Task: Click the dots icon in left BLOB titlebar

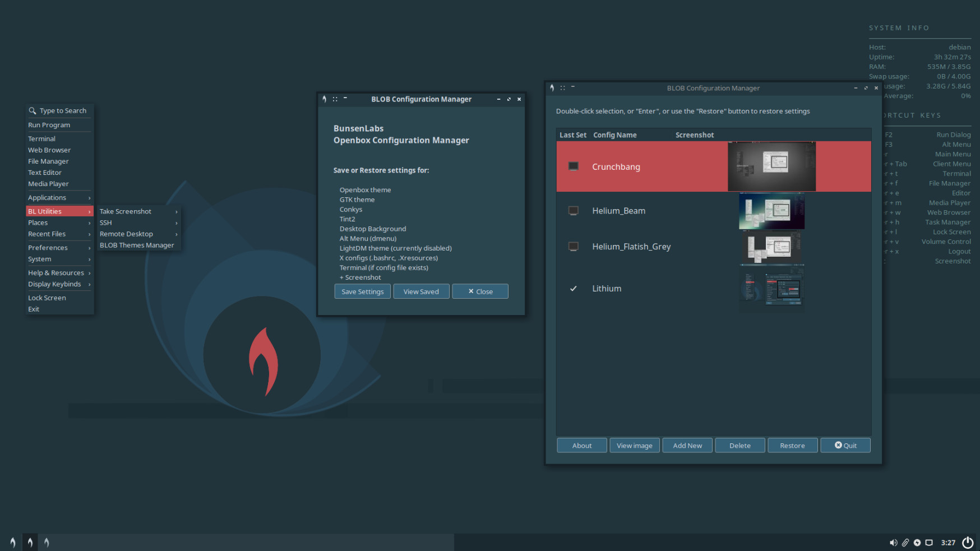Action: point(335,99)
